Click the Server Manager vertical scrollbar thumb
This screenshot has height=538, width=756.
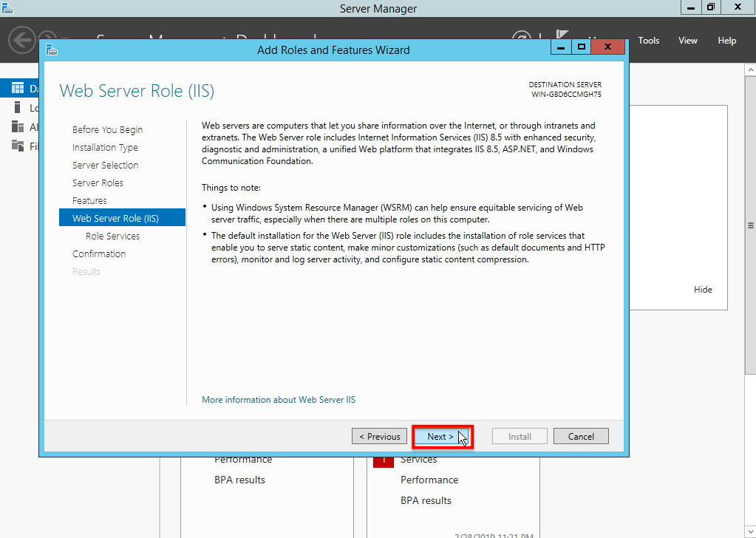point(751,225)
